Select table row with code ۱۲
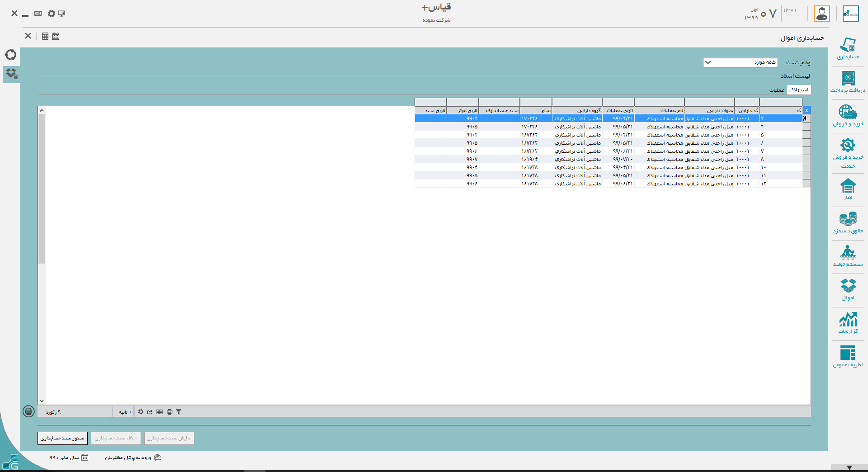 click(x=613, y=184)
